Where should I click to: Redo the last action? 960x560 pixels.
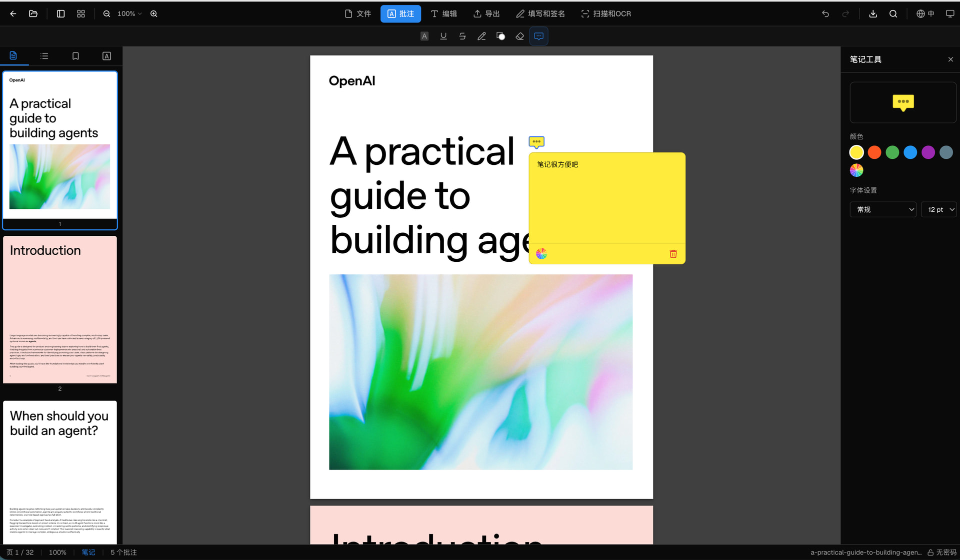coord(845,14)
